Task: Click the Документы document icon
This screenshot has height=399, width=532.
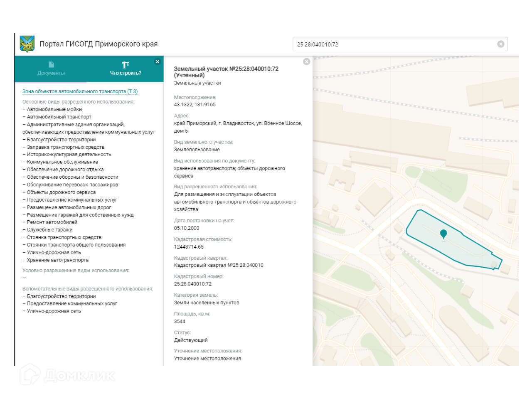Action: [51, 64]
